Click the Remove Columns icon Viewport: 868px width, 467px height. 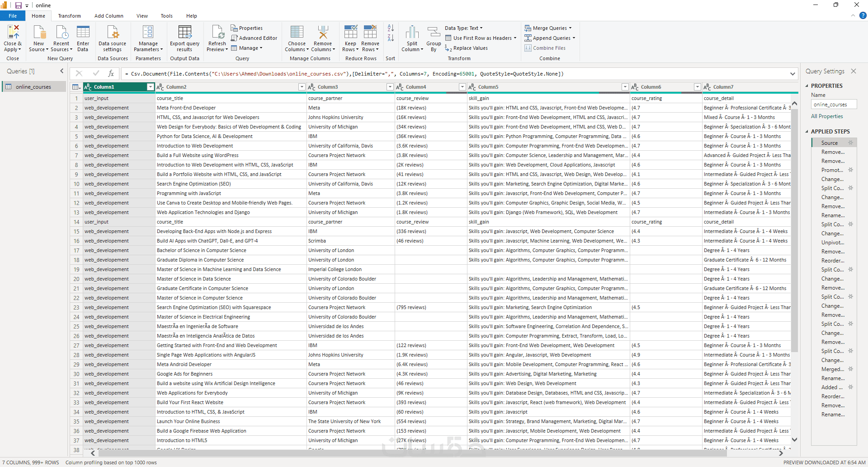tap(323, 33)
